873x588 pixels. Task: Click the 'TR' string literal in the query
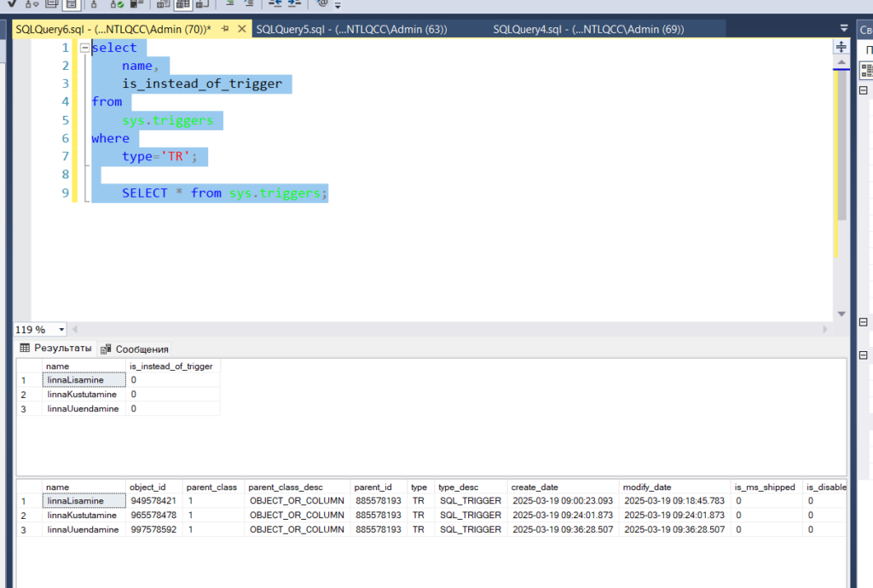176,156
